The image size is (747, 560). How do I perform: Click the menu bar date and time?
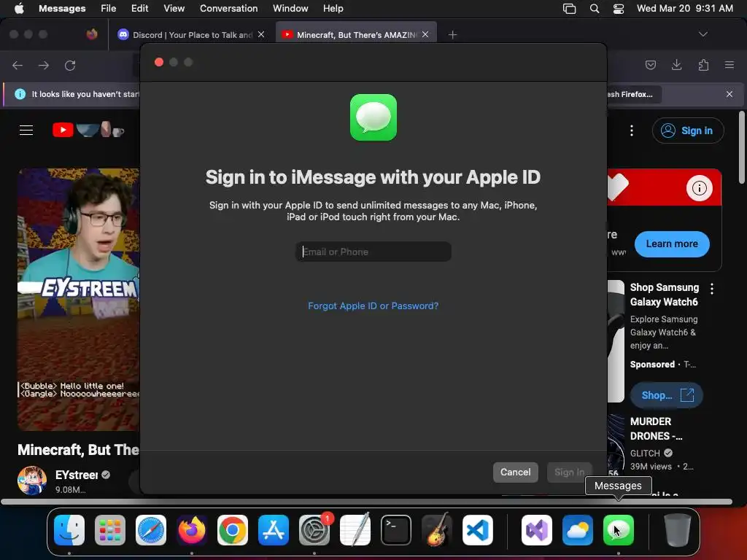[684, 8]
